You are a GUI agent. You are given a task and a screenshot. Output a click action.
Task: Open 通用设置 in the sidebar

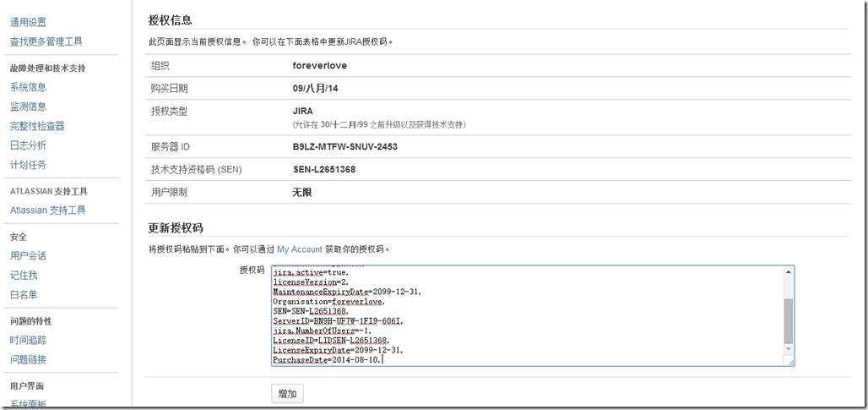pyautogui.click(x=28, y=23)
